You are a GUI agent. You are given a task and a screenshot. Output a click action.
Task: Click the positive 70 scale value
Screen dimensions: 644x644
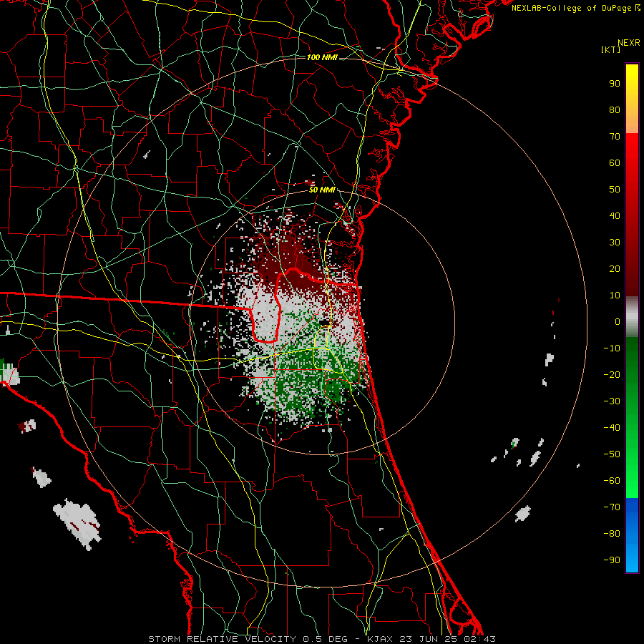tap(615, 137)
